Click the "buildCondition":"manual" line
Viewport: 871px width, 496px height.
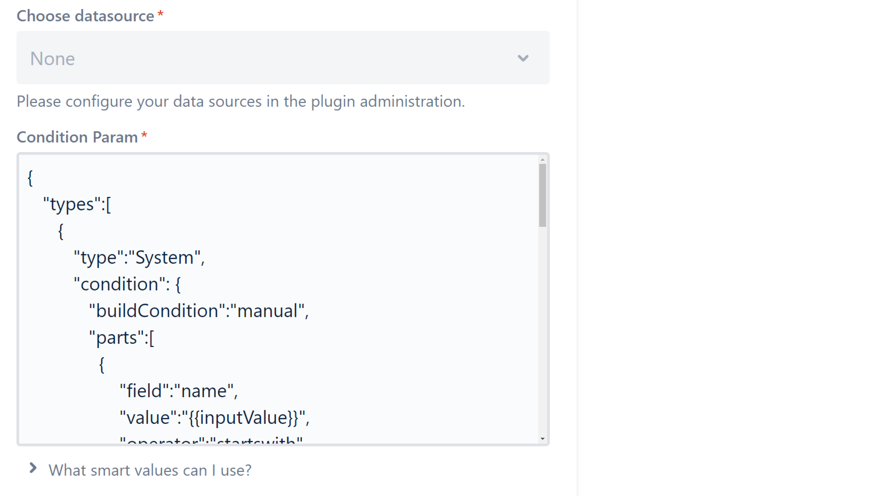[x=199, y=311]
